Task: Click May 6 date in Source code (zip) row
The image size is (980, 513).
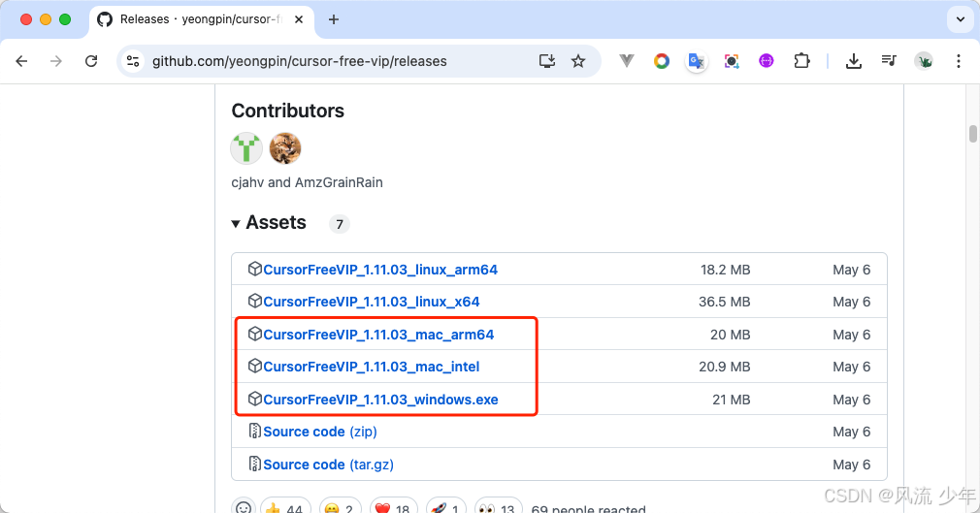Action: 851,432
